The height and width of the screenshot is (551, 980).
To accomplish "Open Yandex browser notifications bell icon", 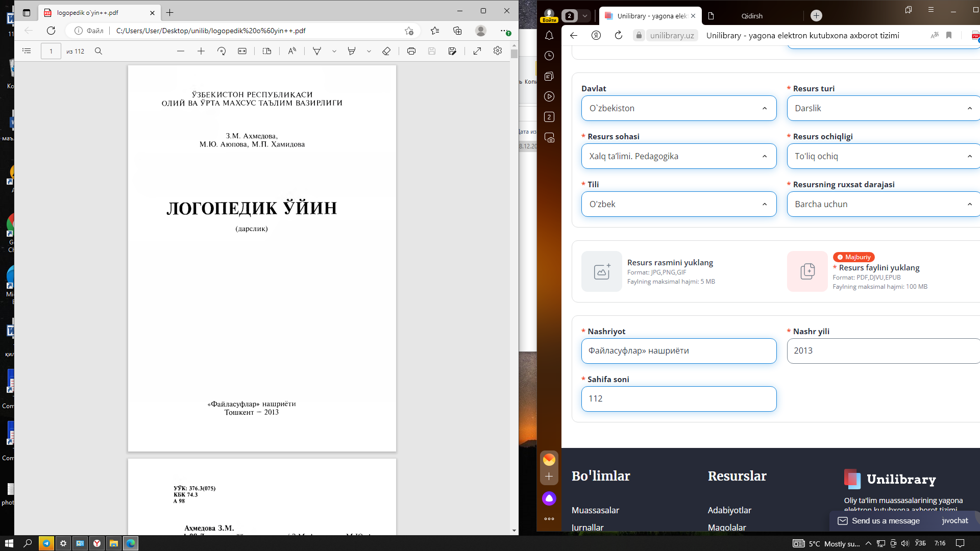I will [x=549, y=36].
